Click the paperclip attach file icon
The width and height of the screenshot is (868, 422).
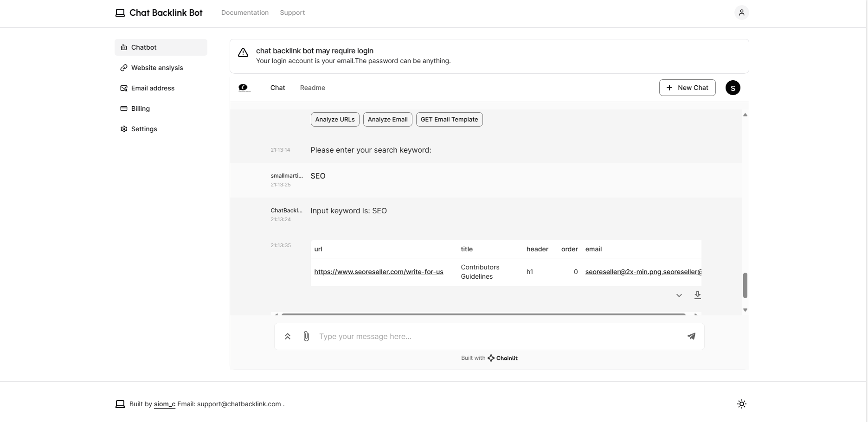point(306,336)
